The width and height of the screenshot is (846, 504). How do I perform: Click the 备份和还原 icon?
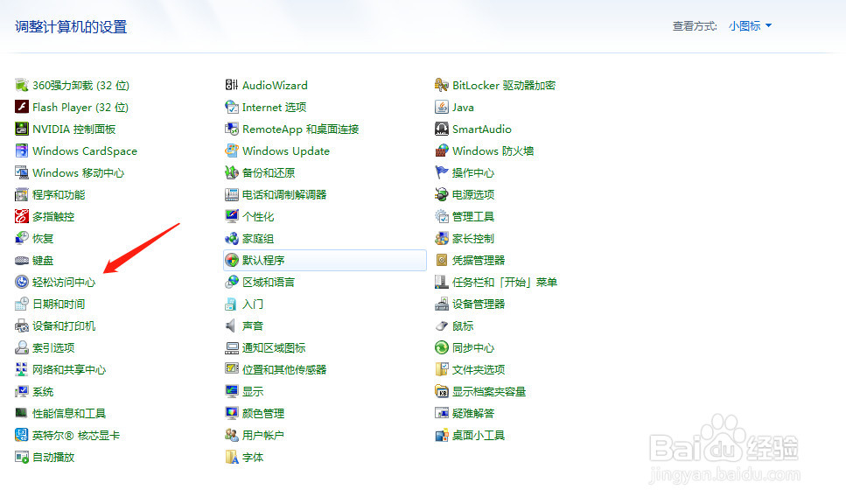pos(232,172)
